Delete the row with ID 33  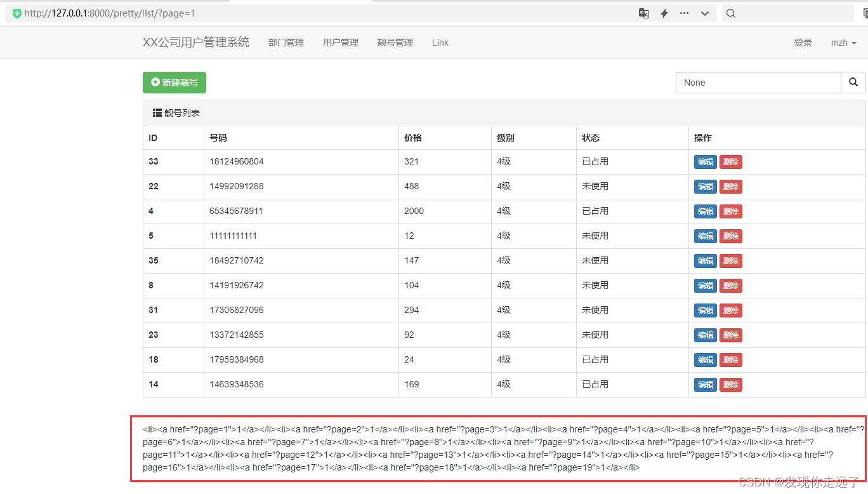731,162
